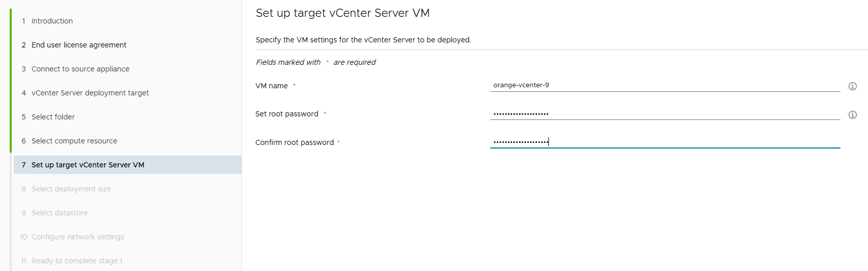Click the info icon beside Set root password

tap(852, 115)
